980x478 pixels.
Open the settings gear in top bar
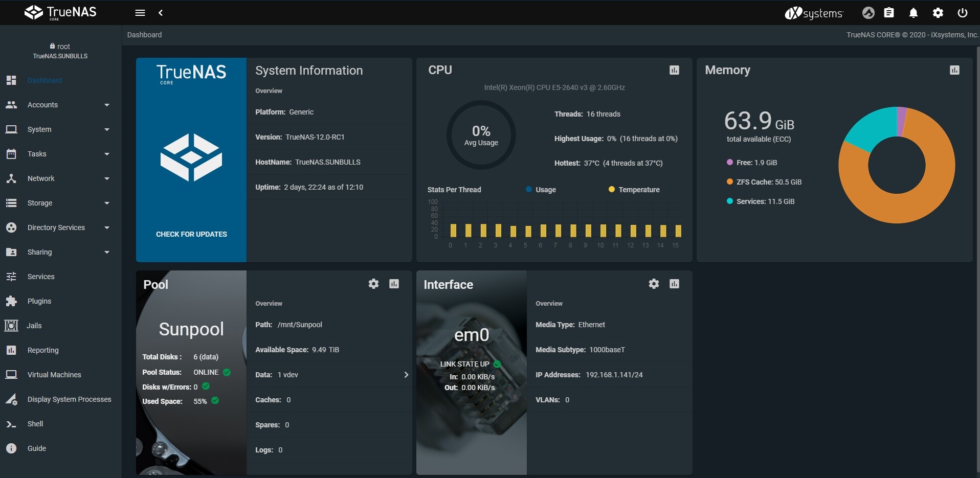pyautogui.click(x=938, y=13)
